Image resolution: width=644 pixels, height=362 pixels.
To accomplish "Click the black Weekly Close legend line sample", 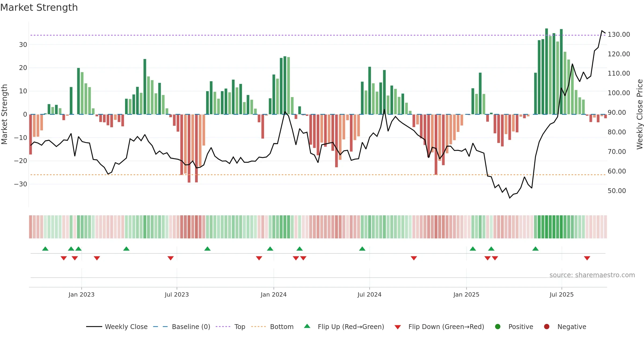I will coord(94,327).
